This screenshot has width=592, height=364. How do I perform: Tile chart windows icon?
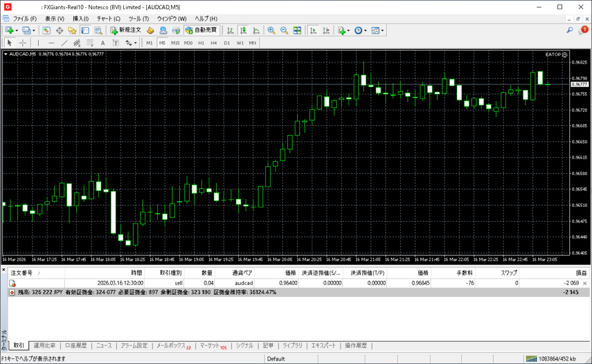[297, 30]
